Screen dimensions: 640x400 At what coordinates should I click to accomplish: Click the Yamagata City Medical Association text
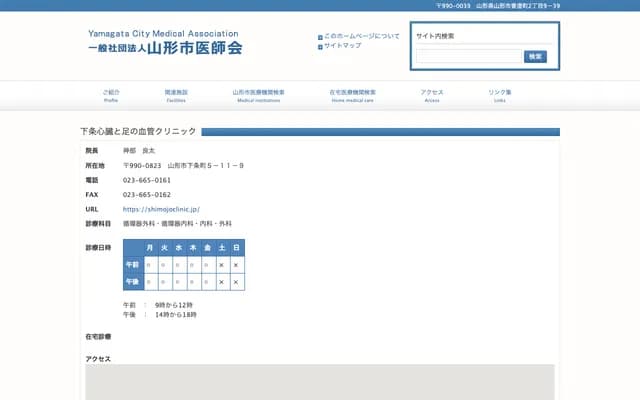pyautogui.click(x=163, y=33)
